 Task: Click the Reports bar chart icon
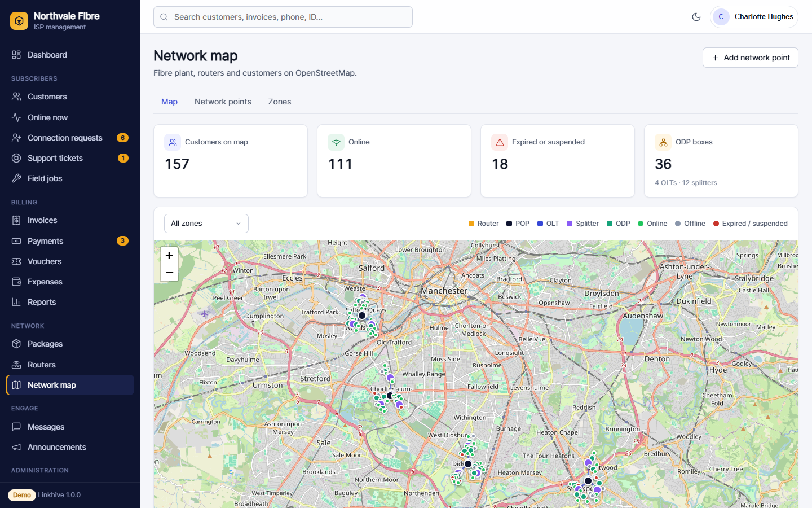tap(16, 302)
